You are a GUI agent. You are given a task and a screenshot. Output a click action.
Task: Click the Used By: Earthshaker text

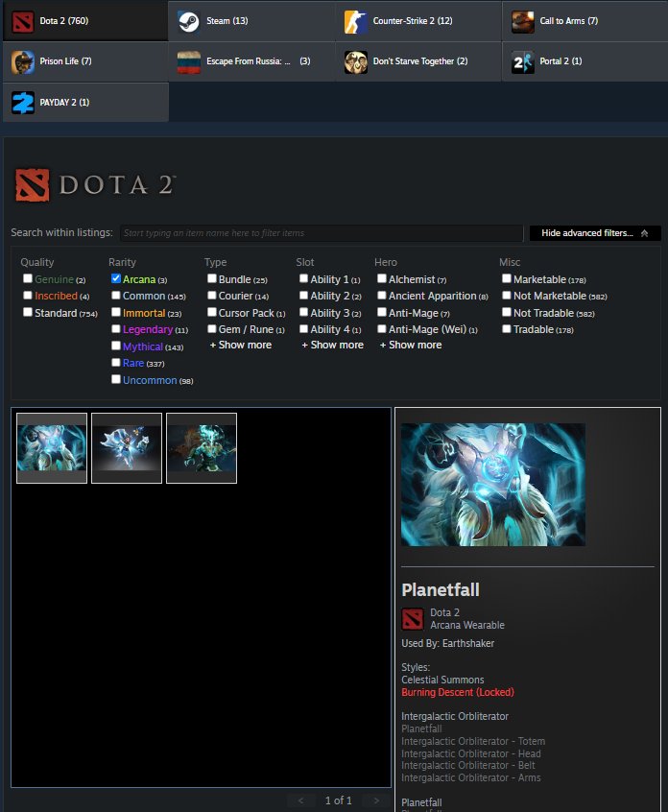point(448,643)
